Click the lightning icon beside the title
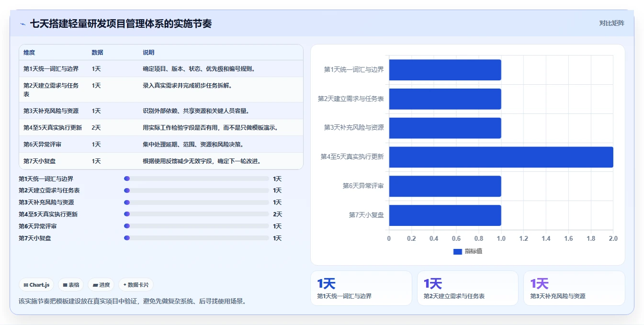The width and height of the screenshot is (644, 325). point(23,24)
